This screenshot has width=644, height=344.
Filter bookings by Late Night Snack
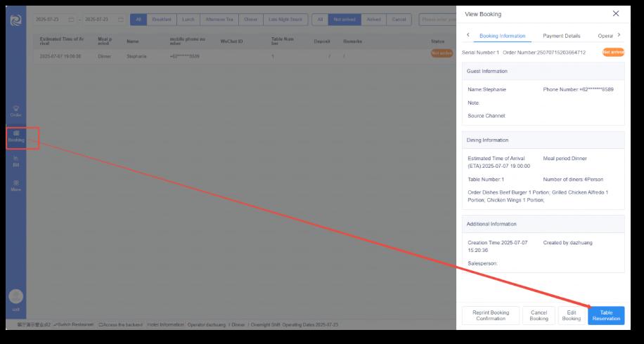pos(285,20)
